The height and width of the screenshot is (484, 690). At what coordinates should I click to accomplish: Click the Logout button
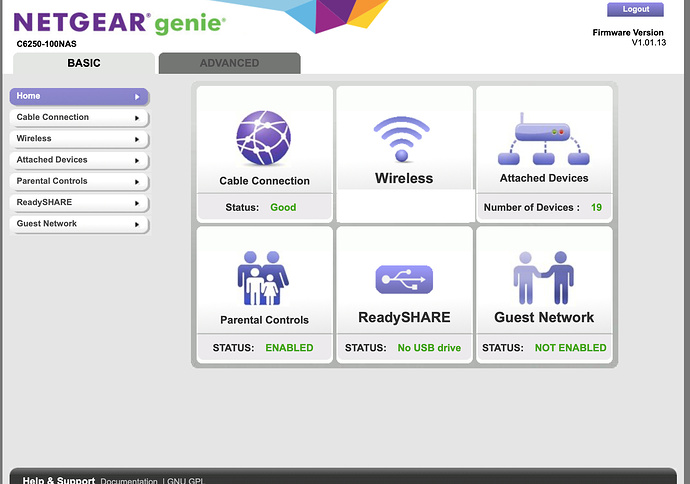[x=635, y=9]
